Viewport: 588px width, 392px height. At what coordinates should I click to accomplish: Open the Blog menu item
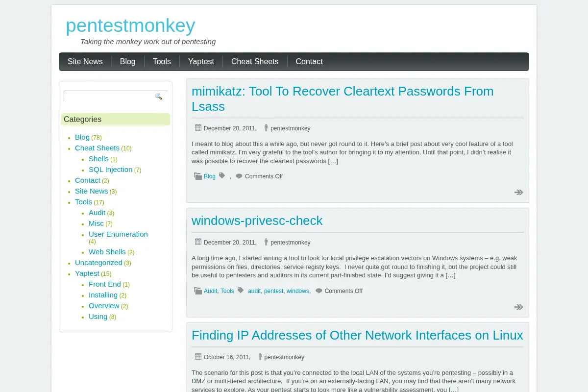[128, 62]
